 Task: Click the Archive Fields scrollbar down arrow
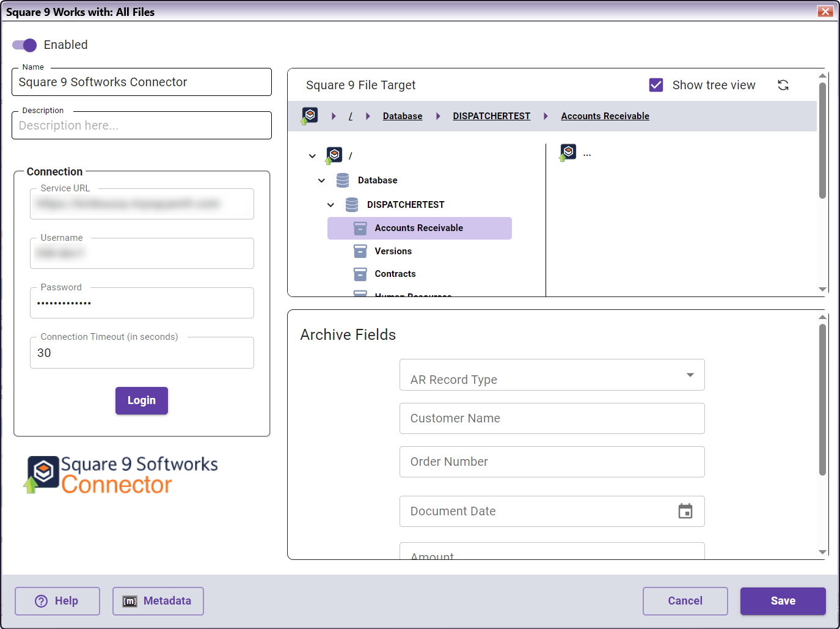[x=822, y=552]
